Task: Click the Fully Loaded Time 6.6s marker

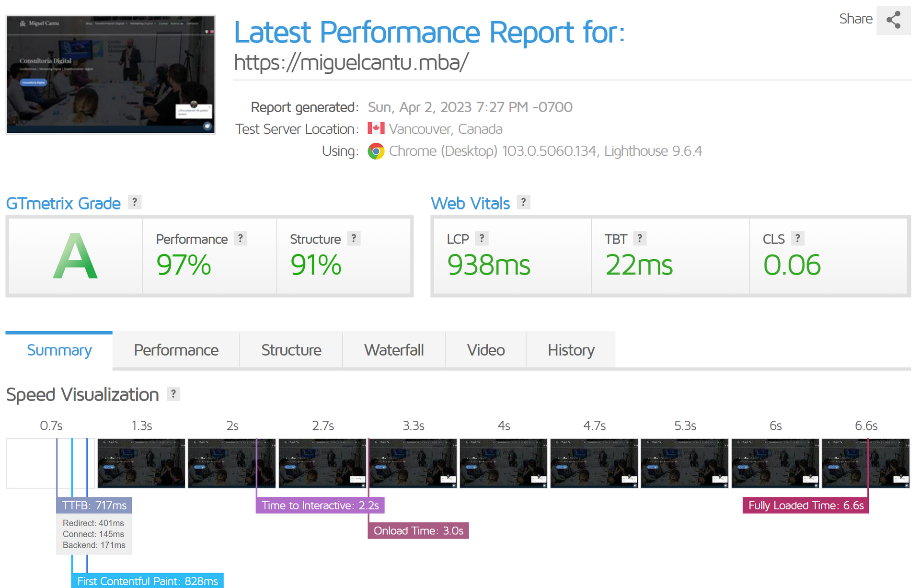Action: pyautogui.click(x=806, y=505)
